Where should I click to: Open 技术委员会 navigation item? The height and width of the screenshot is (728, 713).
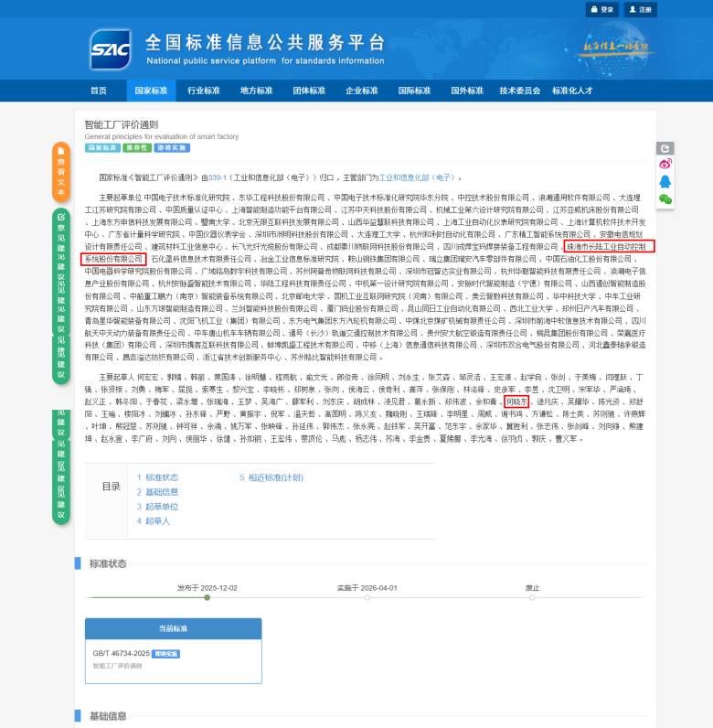[x=519, y=91]
